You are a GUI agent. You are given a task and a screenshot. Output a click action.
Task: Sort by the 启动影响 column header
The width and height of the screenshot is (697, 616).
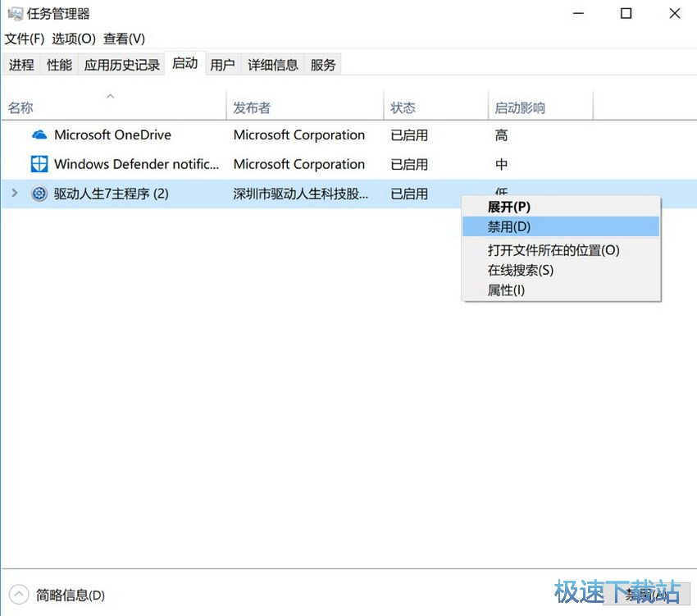tap(540, 107)
